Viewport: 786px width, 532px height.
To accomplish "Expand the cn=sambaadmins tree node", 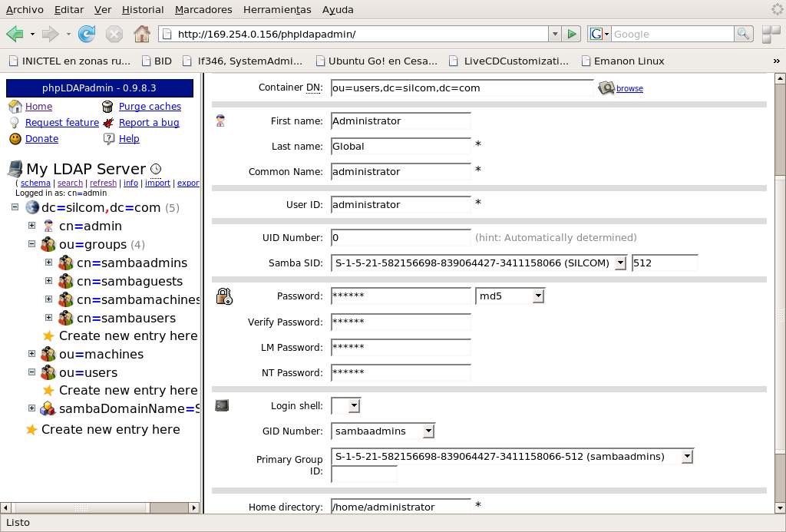I will coord(49,263).
